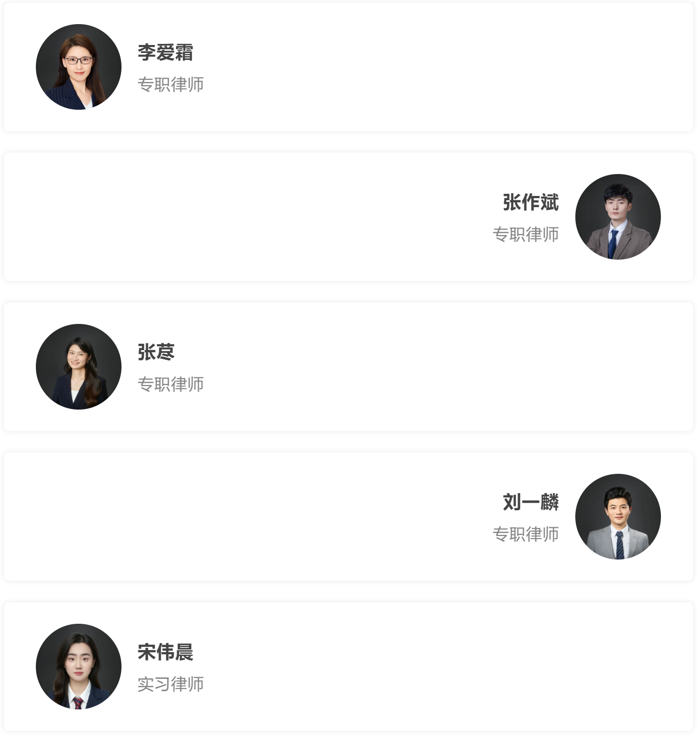This screenshot has width=700, height=741.
Task: Select blank area of 宋伟晨 card
Action: tap(428, 667)
